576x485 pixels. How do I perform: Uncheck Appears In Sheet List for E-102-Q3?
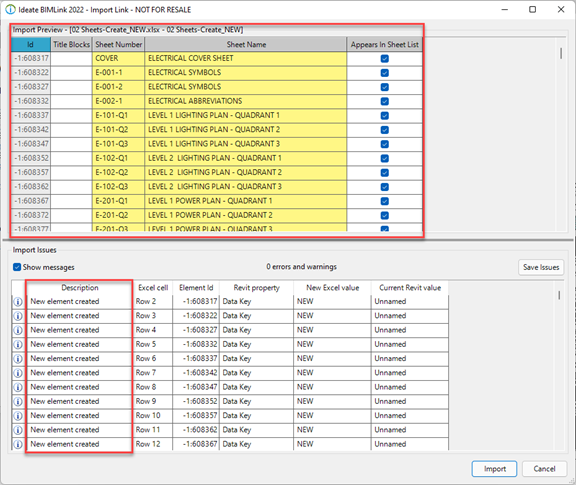tap(385, 187)
